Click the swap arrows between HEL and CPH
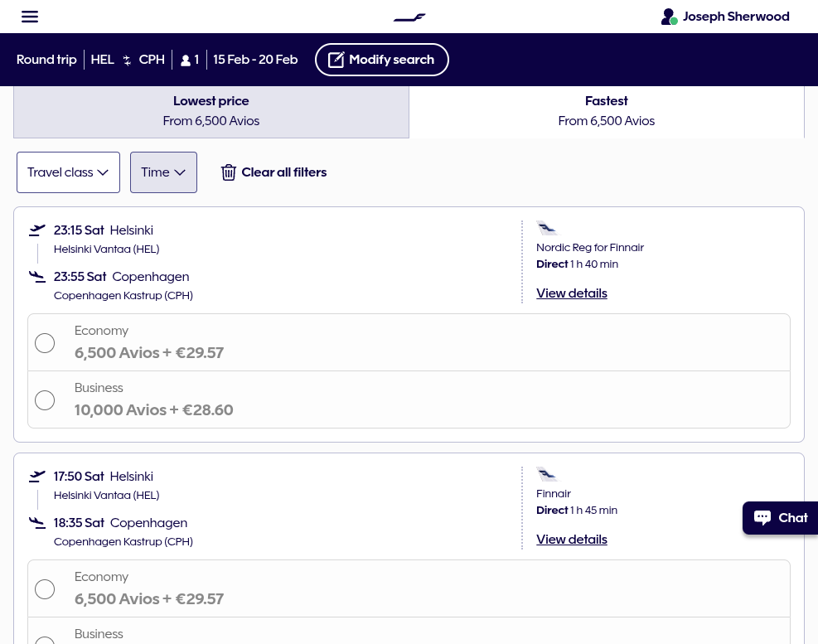The height and width of the screenshot is (644, 818). click(x=127, y=60)
